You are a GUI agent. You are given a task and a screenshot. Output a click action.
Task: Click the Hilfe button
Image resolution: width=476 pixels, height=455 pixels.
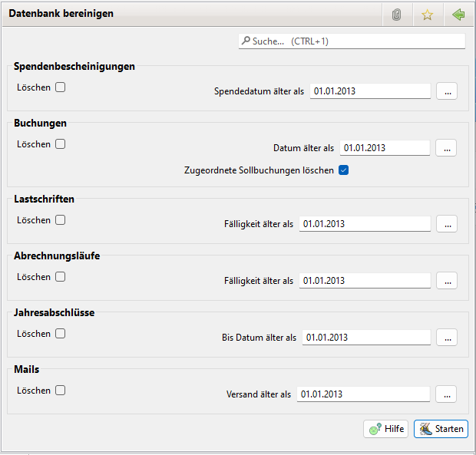point(385,429)
